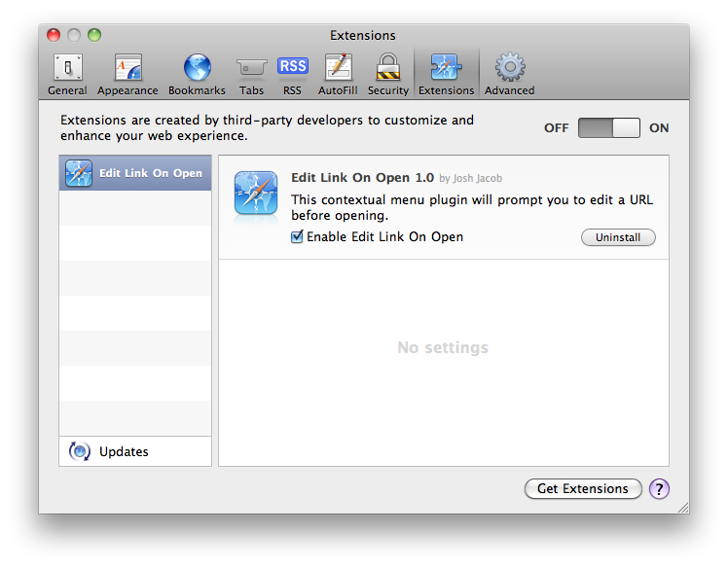Click the 'Edit Link On Open 1.0' title

pos(362,178)
